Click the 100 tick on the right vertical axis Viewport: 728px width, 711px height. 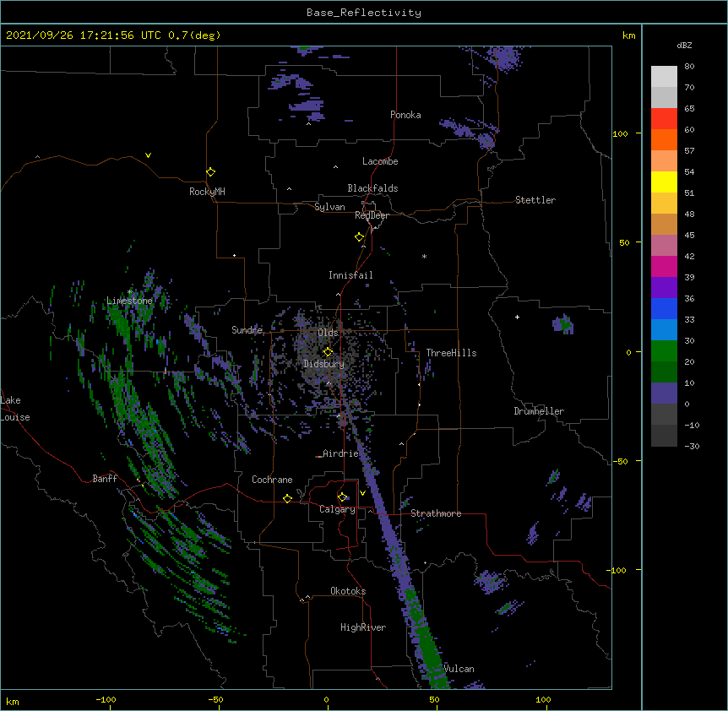(x=620, y=133)
